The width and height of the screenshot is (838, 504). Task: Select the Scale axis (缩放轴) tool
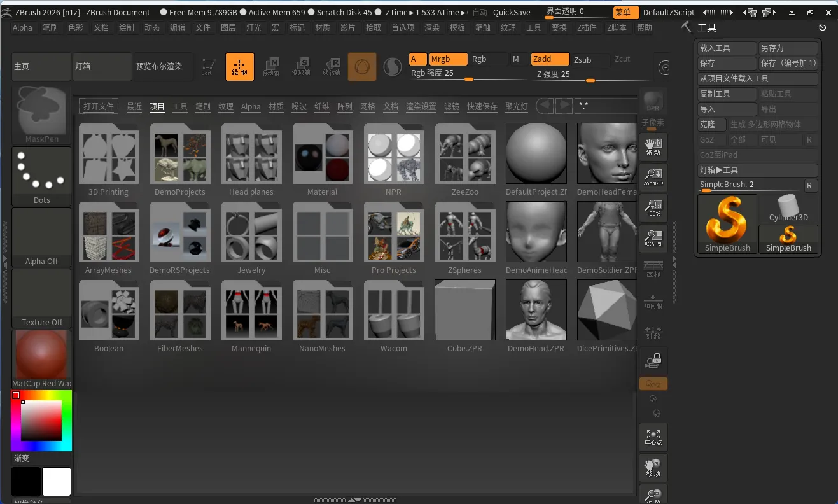(300, 66)
